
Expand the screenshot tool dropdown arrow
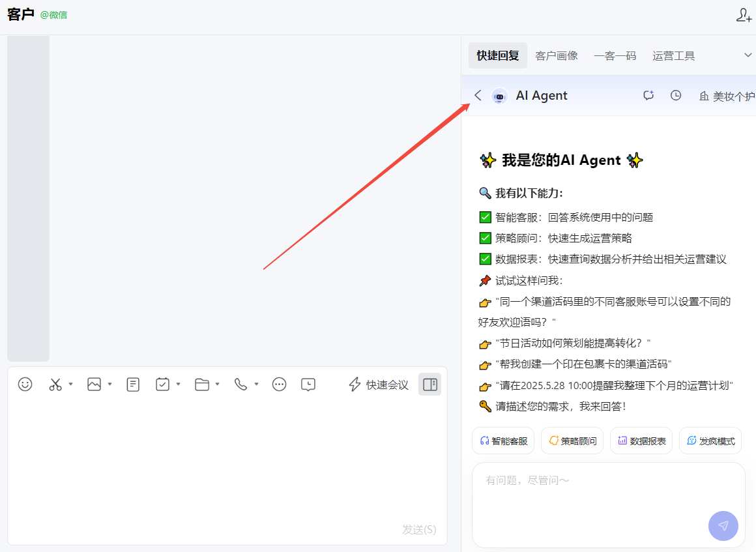[70, 385]
